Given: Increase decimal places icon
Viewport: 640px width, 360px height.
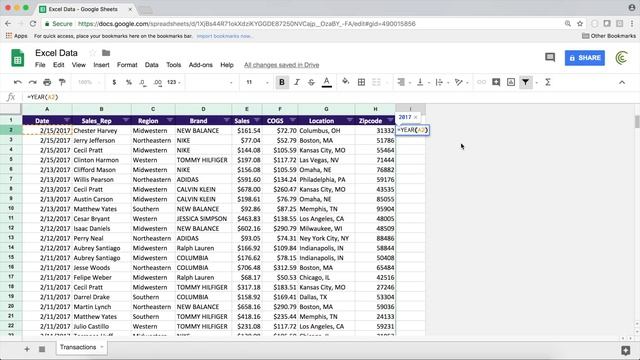Looking at the screenshot, I should click(x=158, y=82).
